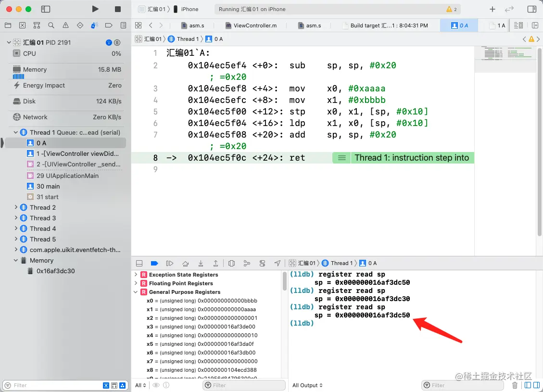The image size is (543, 392).
Task: Switch to the second asm.s tab
Action: point(310,25)
